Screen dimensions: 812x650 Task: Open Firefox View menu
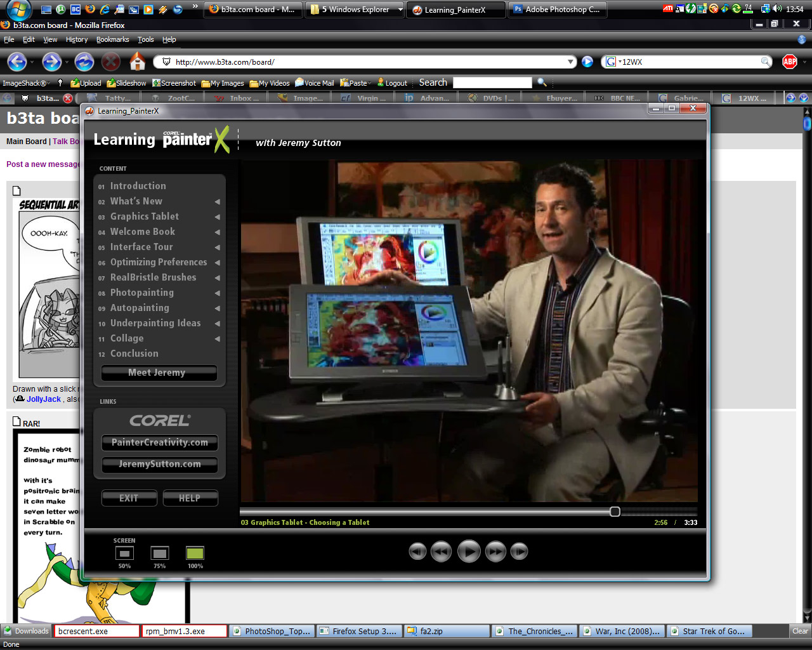[x=50, y=39]
